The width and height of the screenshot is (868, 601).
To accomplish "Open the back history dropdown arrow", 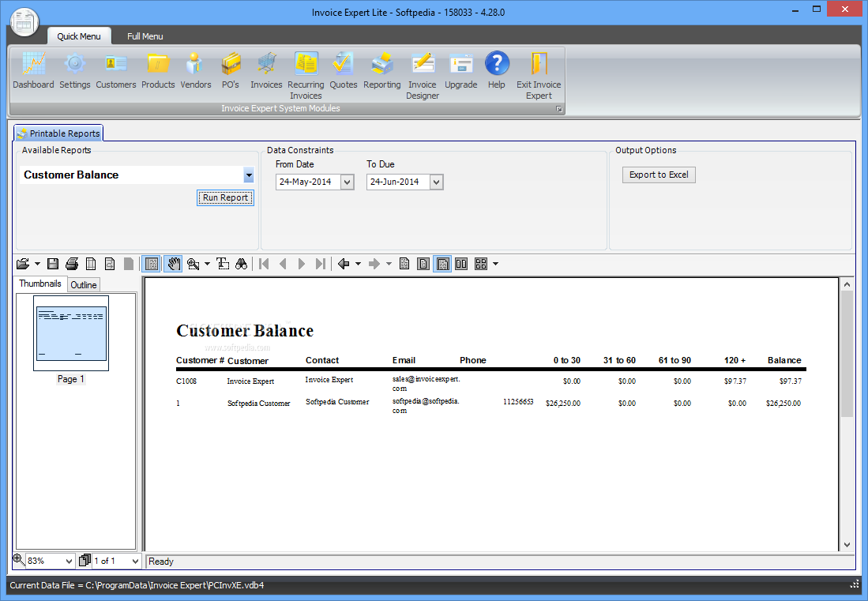I will [x=358, y=264].
